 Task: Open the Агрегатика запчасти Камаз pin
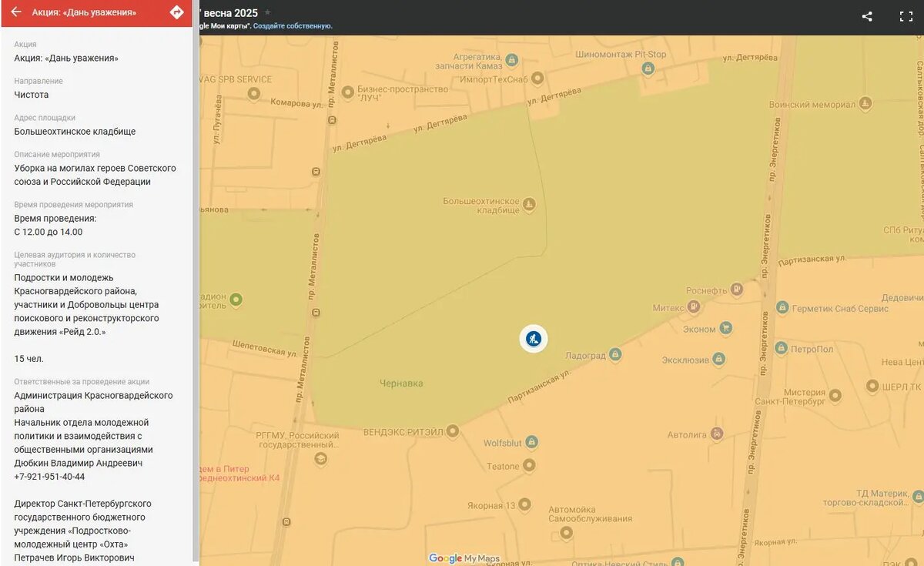click(x=512, y=59)
